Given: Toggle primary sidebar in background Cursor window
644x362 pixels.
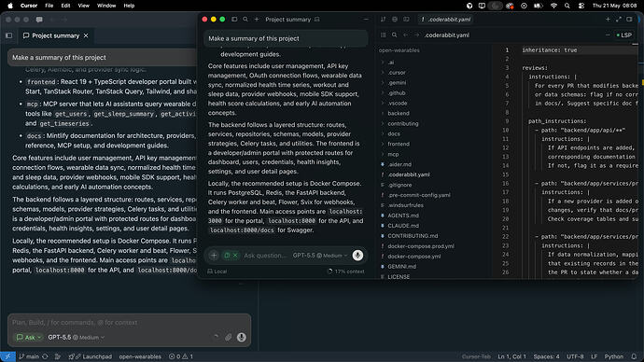Looking at the screenshot, I should coord(9,35).
